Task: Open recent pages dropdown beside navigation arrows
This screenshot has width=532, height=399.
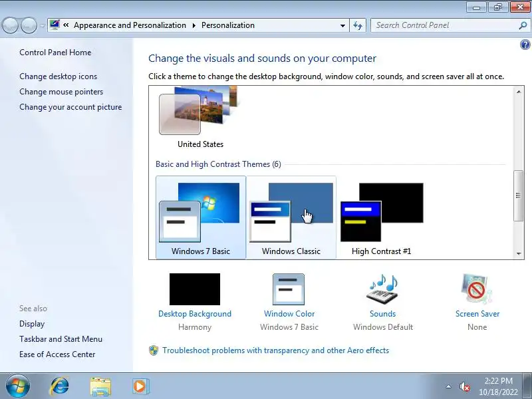Action: click(x=42, y=25)
